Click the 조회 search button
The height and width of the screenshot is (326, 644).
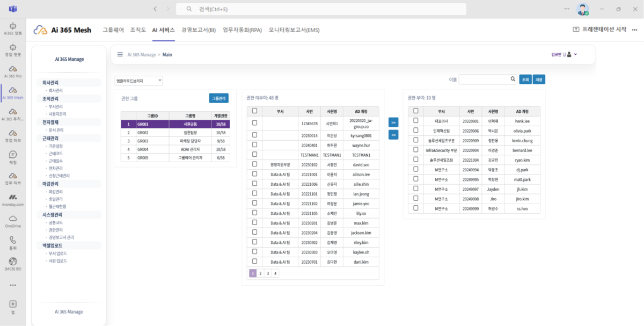click(x=525, y=79)
